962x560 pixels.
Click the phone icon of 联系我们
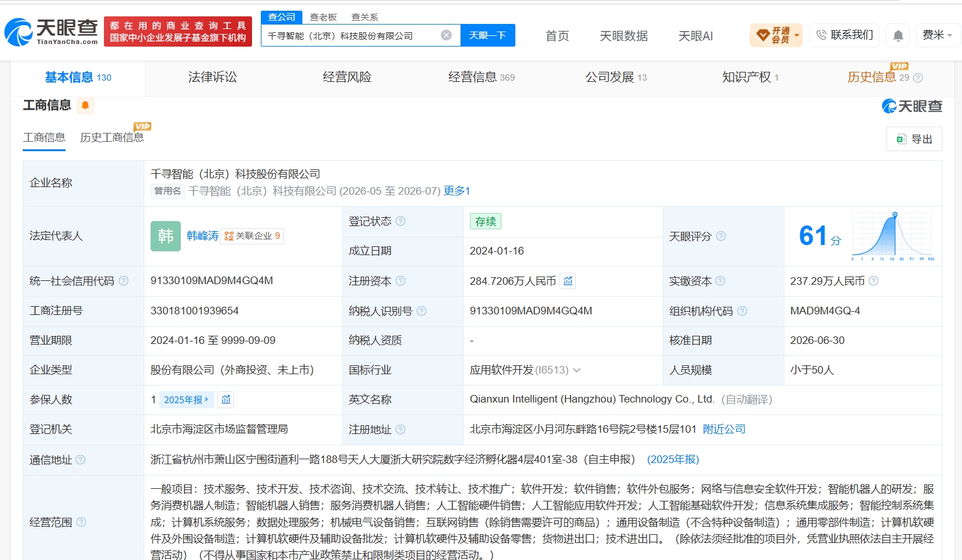click(x=821, y=35)
